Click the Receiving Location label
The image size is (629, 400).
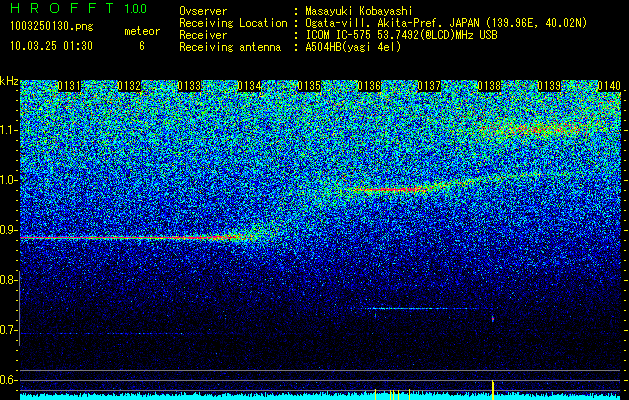pyautogui.click(x=233, y=23)
